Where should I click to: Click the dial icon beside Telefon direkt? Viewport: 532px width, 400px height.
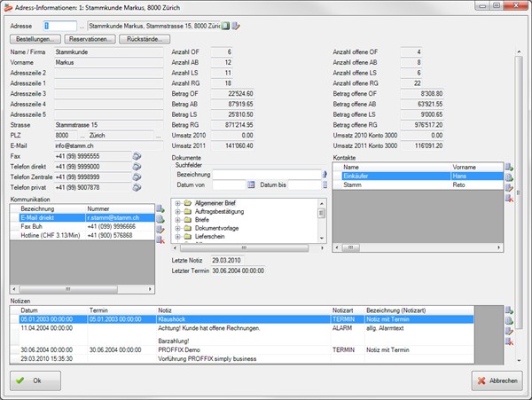tap(137, 166)
